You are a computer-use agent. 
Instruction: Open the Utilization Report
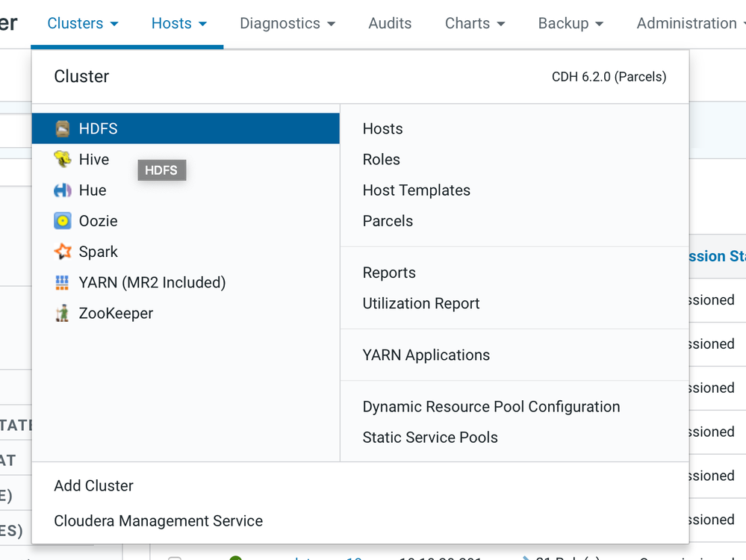point(421,303)
